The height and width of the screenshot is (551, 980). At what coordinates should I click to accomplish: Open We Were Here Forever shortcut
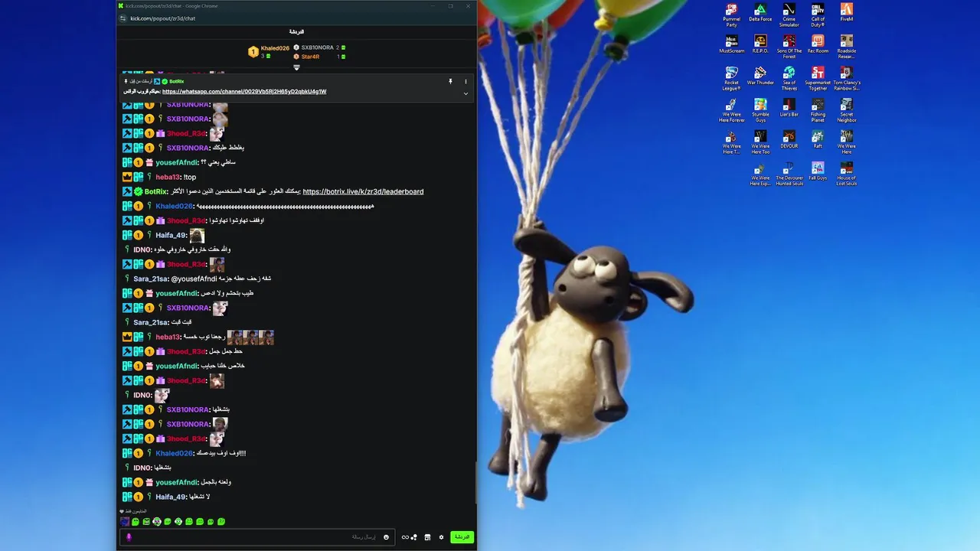tap(731, 111)
